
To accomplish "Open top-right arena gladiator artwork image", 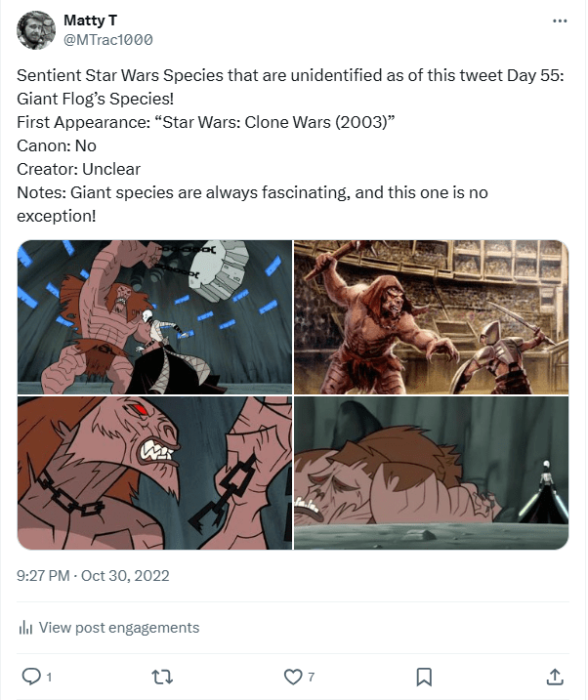I will [x=431, y=316].
